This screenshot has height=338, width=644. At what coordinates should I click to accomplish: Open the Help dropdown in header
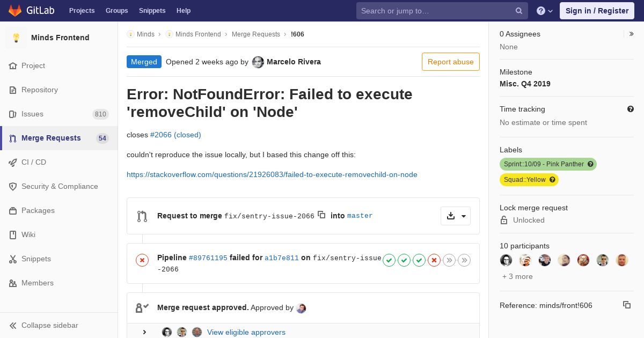(545, 11)
